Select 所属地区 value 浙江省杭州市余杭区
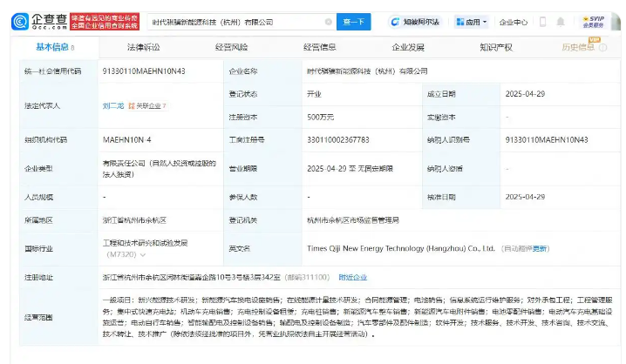This screenshot has width=626, height=364. [x=134, y=220]
